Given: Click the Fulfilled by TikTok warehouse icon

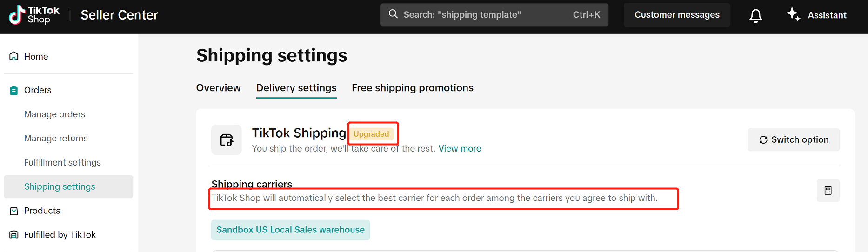Looking at the screenshot, I should click(x=14, y=235).
